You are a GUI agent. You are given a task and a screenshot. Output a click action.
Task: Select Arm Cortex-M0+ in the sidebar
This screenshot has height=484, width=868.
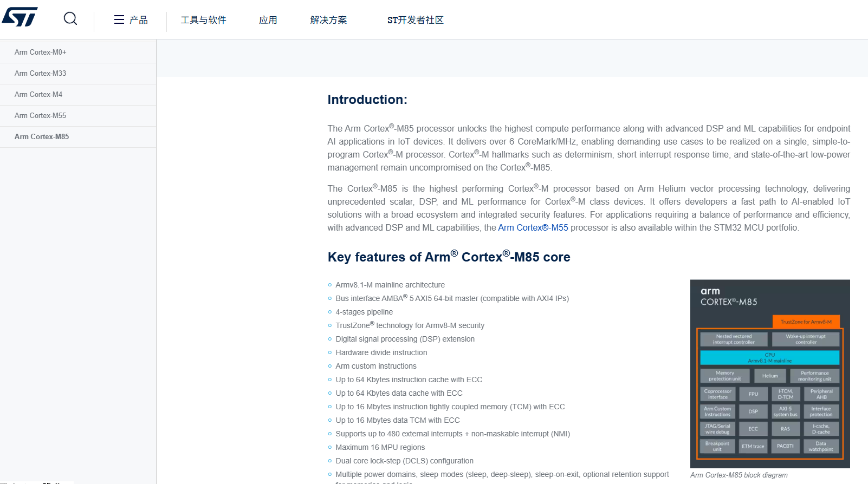[78, 53]
